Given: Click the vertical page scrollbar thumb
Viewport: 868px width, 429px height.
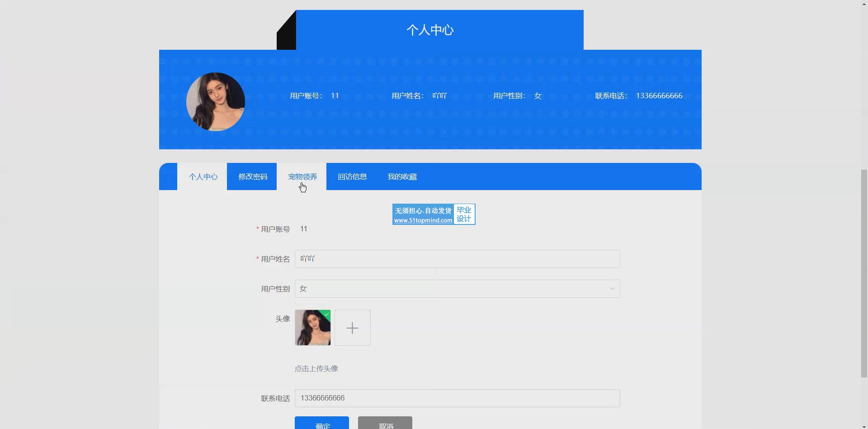Looking at the screenshot, I should 864,272.
